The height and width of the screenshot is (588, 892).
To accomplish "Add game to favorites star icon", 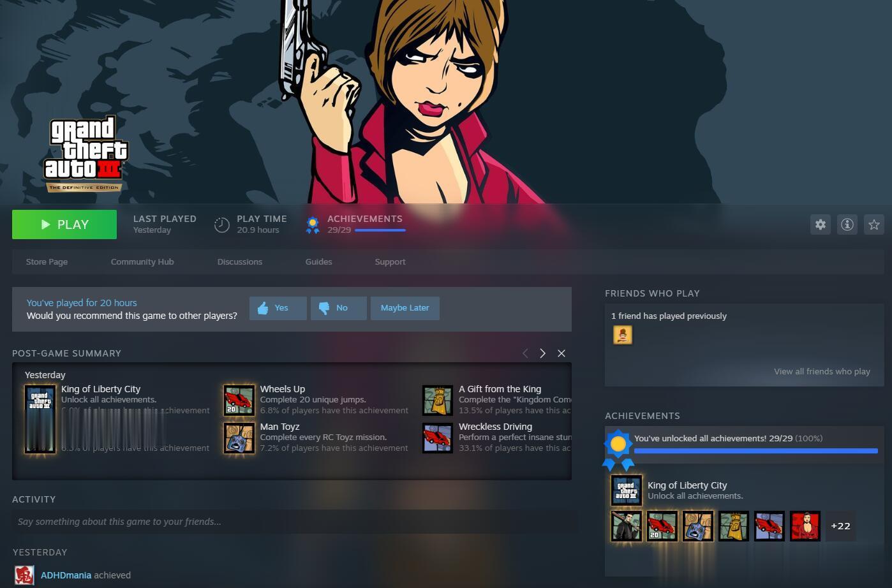I will point(874,224).
